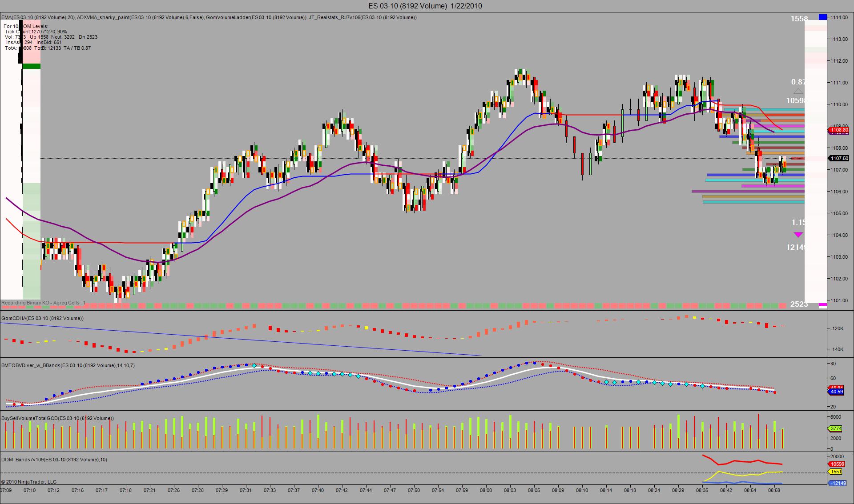The width and height of the screenshot is (854, 504).
Task: Click the Tick Count 1270/1270 line
Action: [x=36, y=32]
